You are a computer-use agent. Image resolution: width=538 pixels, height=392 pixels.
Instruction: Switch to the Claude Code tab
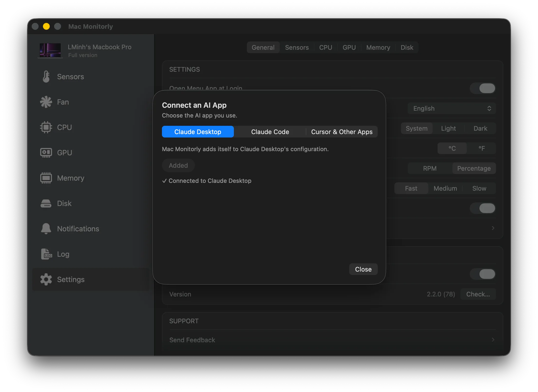coord(270,132)
